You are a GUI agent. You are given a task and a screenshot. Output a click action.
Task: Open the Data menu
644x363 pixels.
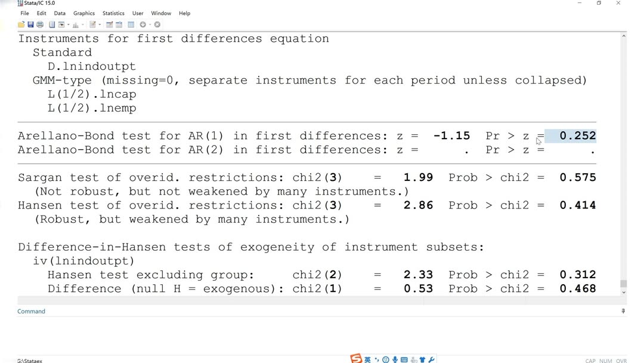coord(60,13)
